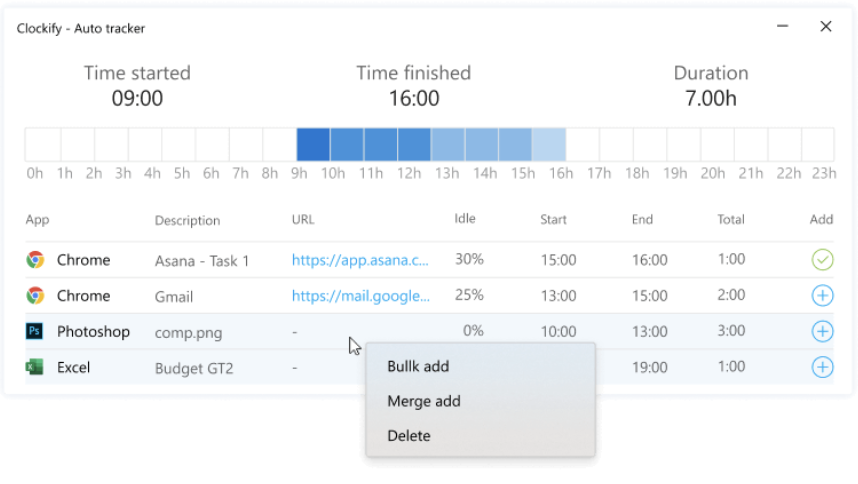The height and width of the screenshot is (484, 858).
Task: Add the Photoshop entry with plus icon
Action: click(822, 332)
